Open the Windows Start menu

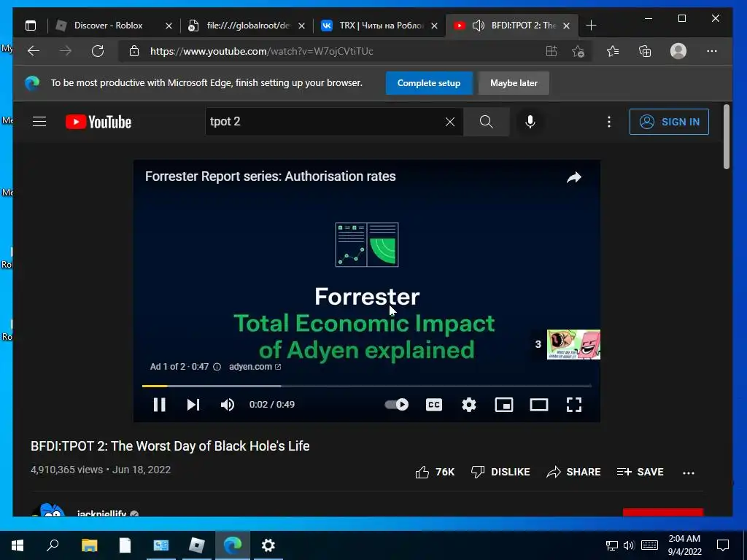tap(18, 545)
